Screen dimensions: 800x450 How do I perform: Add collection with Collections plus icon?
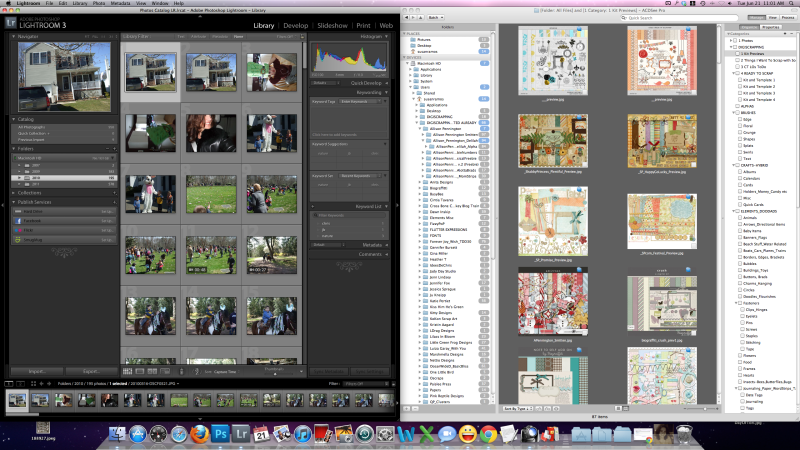114,193
